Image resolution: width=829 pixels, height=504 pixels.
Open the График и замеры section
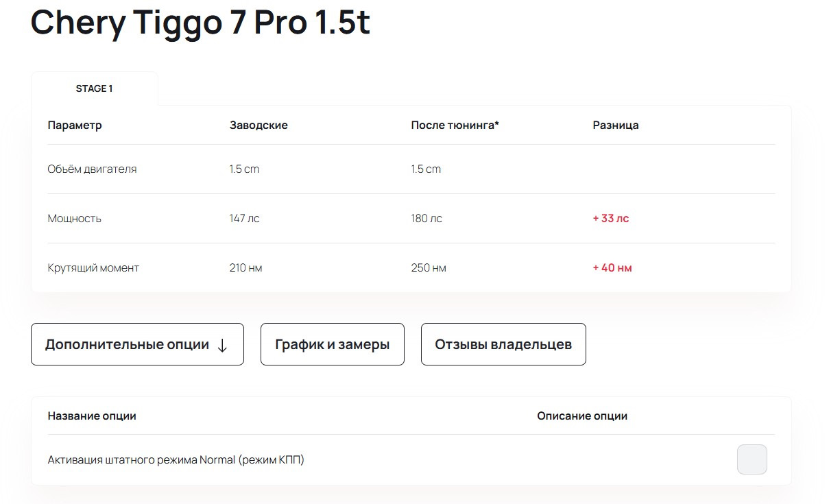pos(332,344)
